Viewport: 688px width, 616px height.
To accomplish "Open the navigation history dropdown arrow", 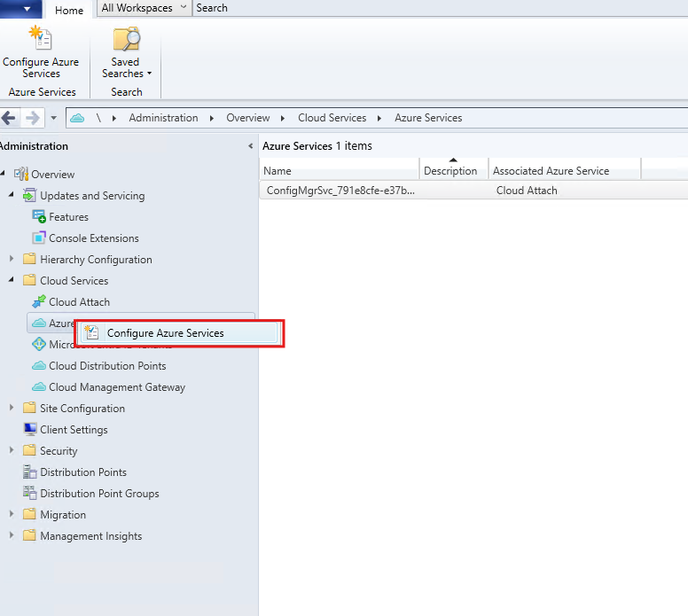I will click(x=53, y=118).
